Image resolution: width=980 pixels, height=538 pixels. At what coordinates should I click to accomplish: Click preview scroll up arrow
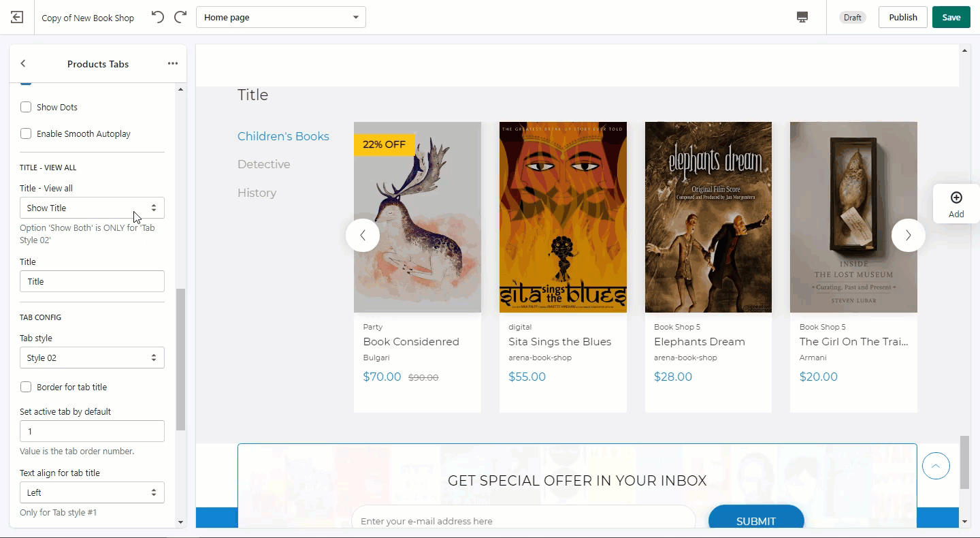click(x=964, y=50)
